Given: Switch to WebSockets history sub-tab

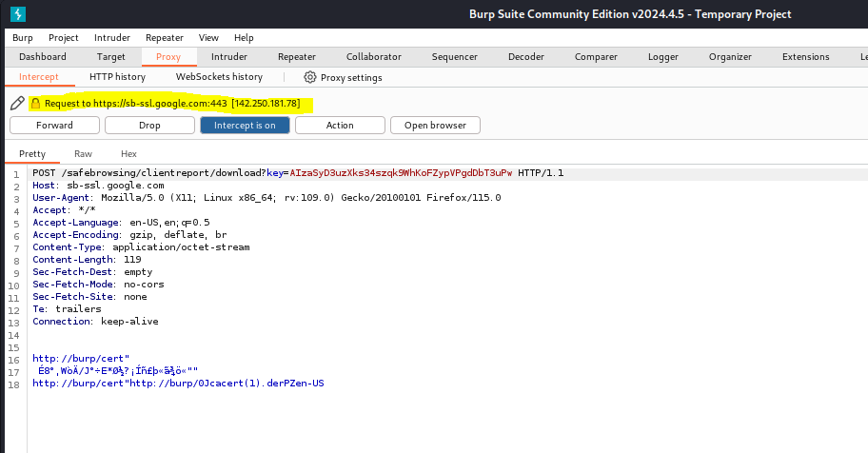Looking at the screenshot, I should [x=219, y=77].
